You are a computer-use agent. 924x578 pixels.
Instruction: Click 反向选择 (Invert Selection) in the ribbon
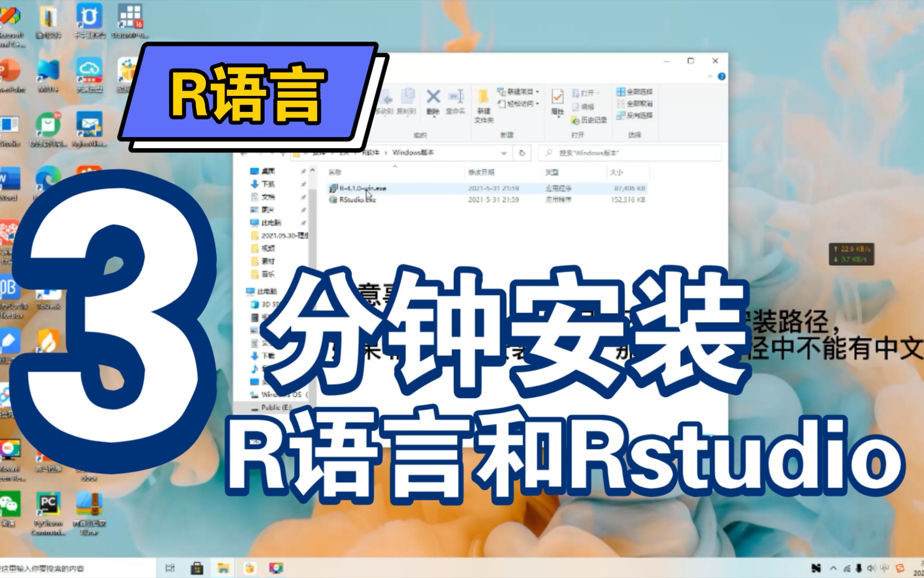tap(636, 116)
